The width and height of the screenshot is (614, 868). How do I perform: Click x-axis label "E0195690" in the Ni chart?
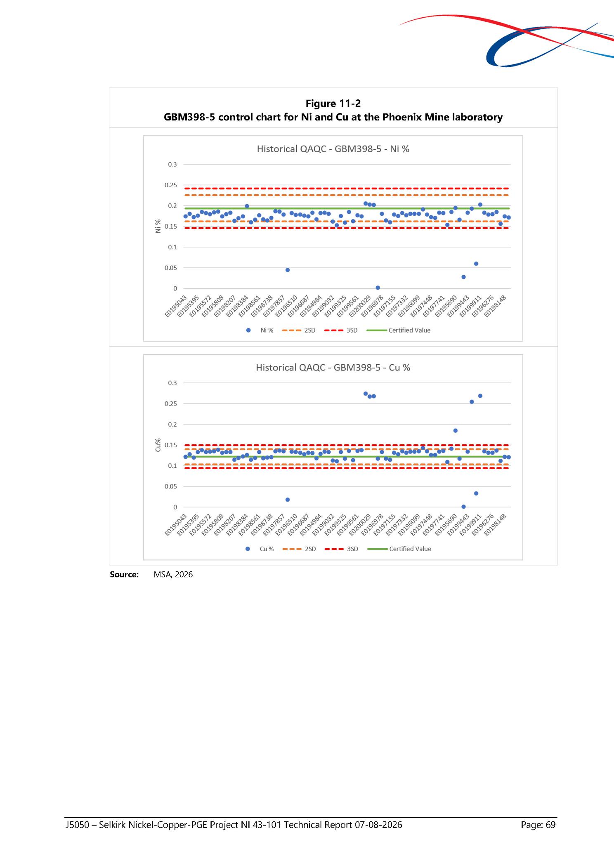pyautogui.click(x=446, y=306)
